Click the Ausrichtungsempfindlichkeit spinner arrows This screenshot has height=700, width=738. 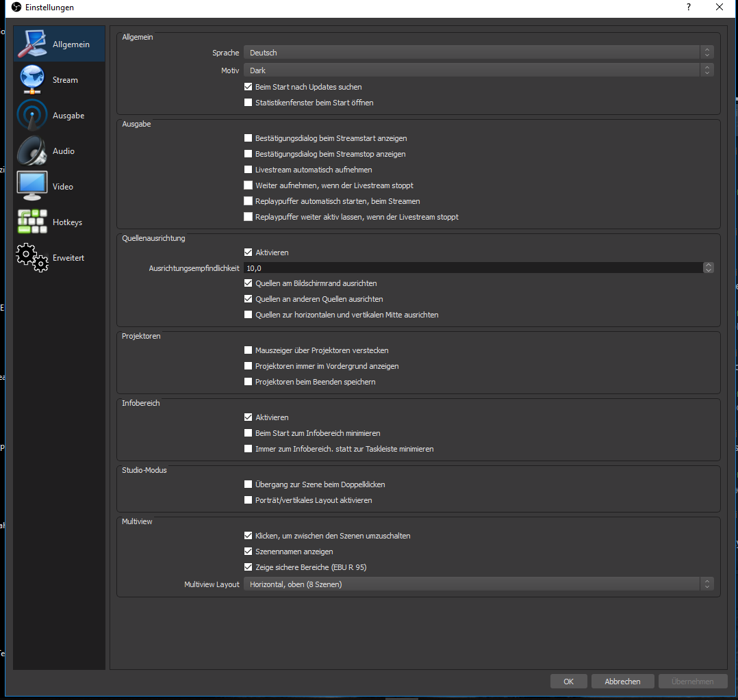pyautogui.click(x=709, y=268)
